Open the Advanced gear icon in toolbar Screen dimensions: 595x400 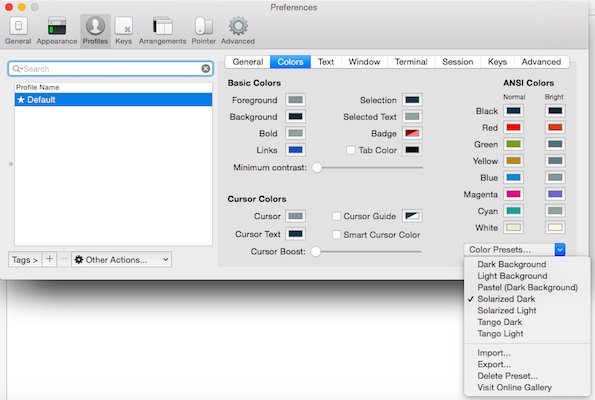tap(238, 31)
